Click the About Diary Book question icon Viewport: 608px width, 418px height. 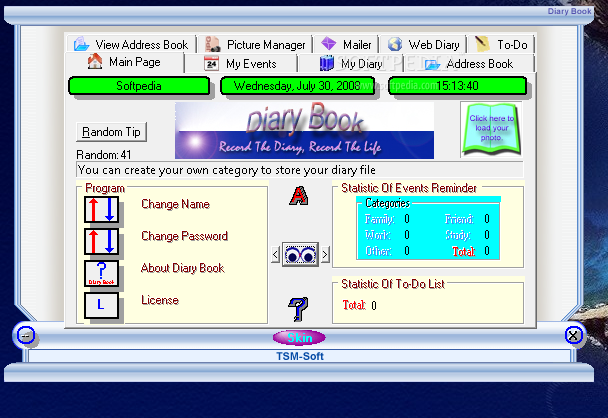tap(102, 273)
